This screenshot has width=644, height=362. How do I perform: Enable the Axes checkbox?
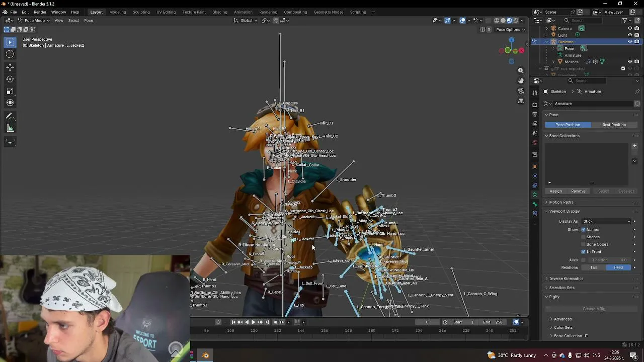[584, 260]
